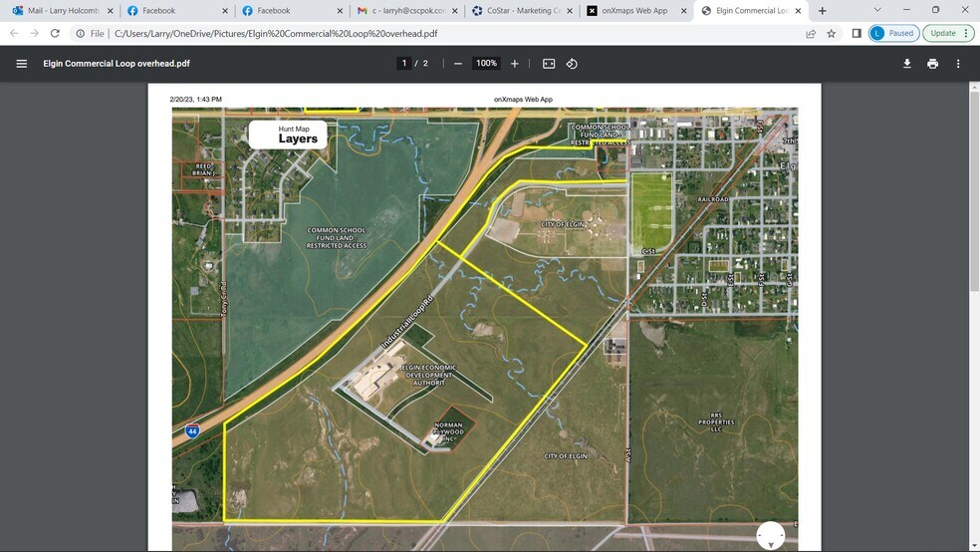The width and height of the screenshot is (980, 552).
Task: Reload the current page
Action: pos(55,33)
